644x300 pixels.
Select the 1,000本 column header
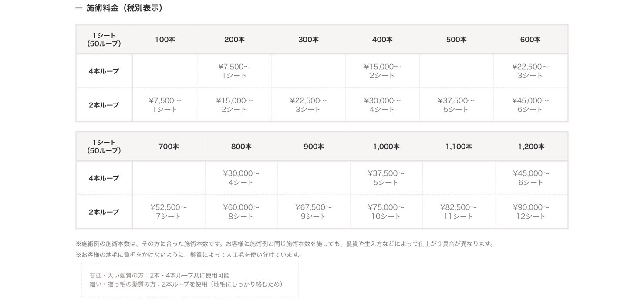tap(386, 147)
